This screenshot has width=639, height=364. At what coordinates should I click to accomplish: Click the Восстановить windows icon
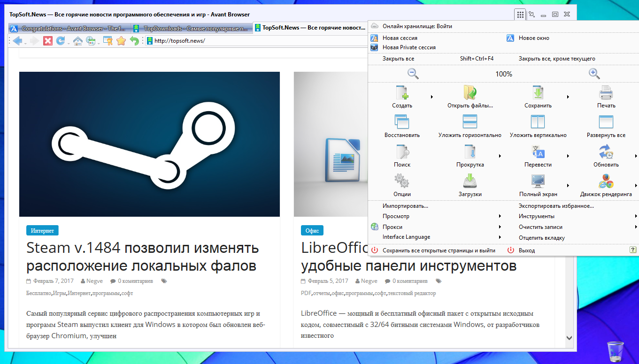tap(402, 122)
